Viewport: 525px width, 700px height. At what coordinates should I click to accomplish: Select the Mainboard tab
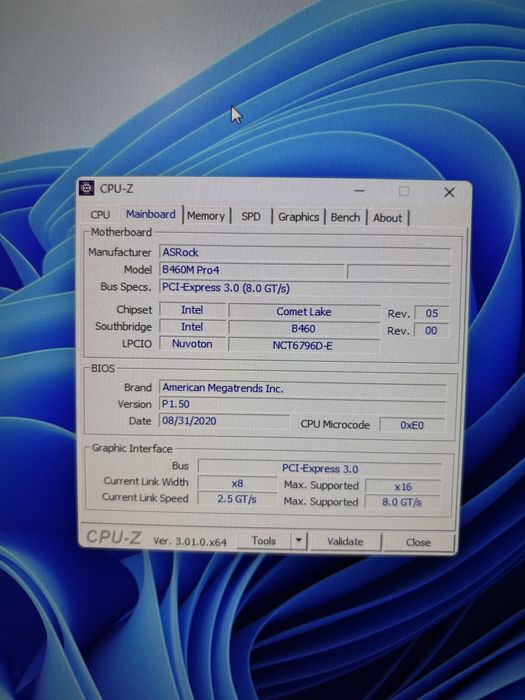tap(150, 214)
